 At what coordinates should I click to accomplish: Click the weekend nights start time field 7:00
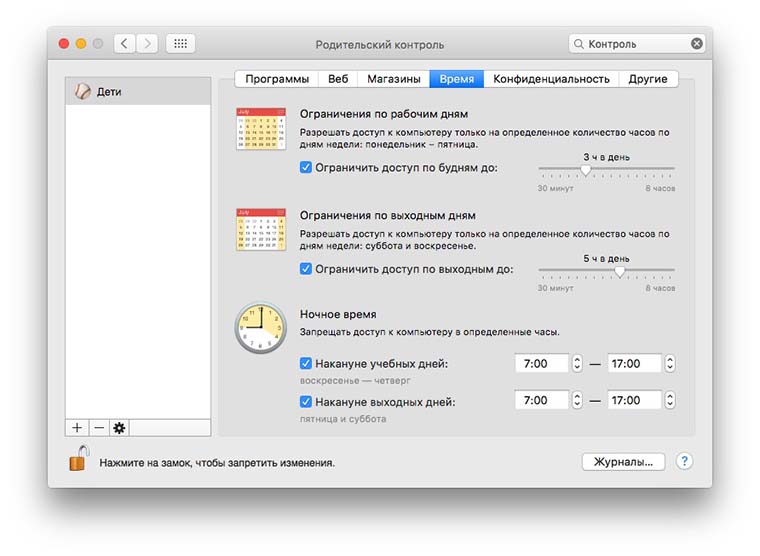(542, 400)
